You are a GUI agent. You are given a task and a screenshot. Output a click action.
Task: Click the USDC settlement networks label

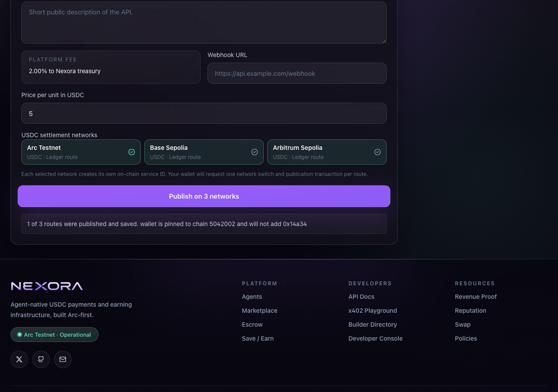click(59, 135)
